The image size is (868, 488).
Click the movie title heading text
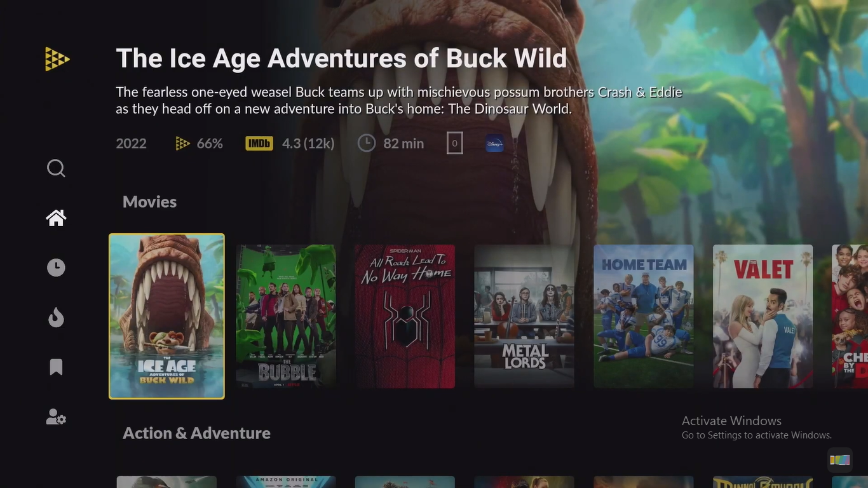click(x=341, y=58)
